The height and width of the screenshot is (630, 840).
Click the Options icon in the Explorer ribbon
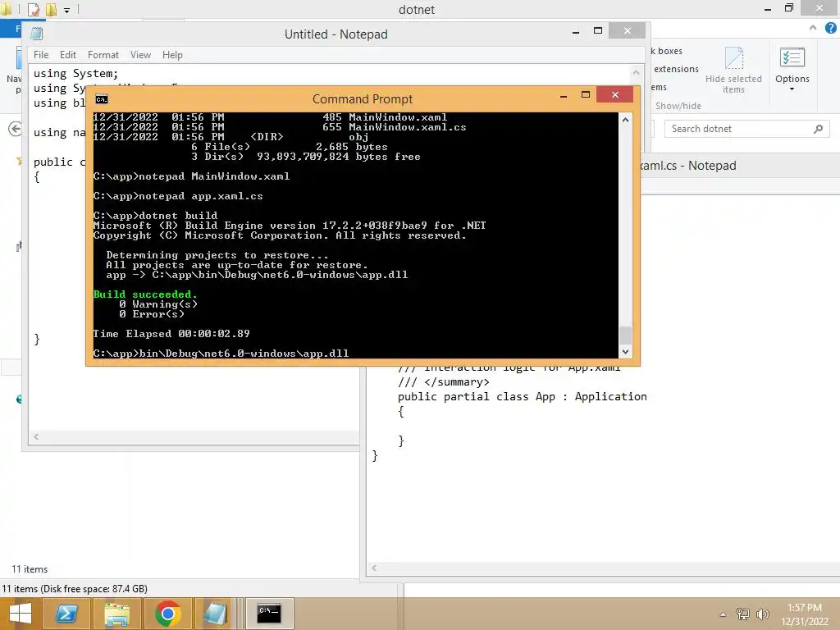point(792,57)
